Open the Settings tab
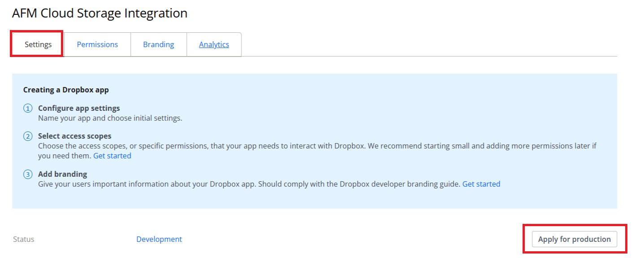This screenshot has height=258, width=644. (x=38, y=44)
